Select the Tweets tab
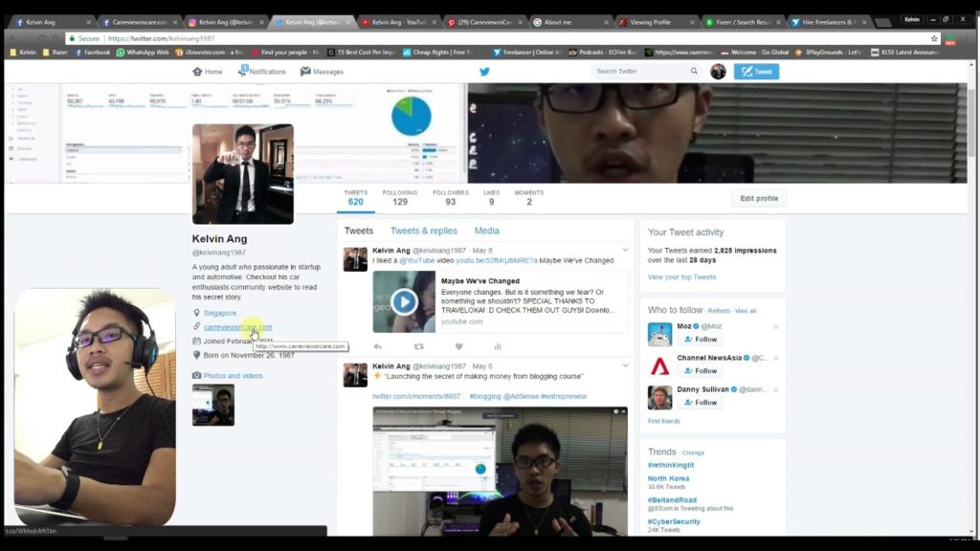Image resolution: width=980 pixels, height=551 pixels. [x=359, y=231]
